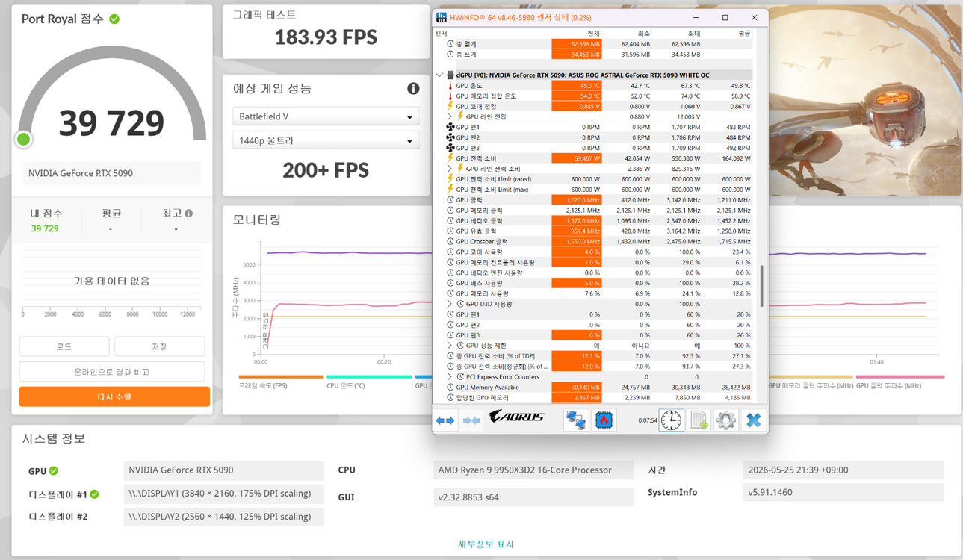This screenshot has width=963, height=560.
Task: Click the GPU 팬3 fan icon
Action: [x=450, y=148]
